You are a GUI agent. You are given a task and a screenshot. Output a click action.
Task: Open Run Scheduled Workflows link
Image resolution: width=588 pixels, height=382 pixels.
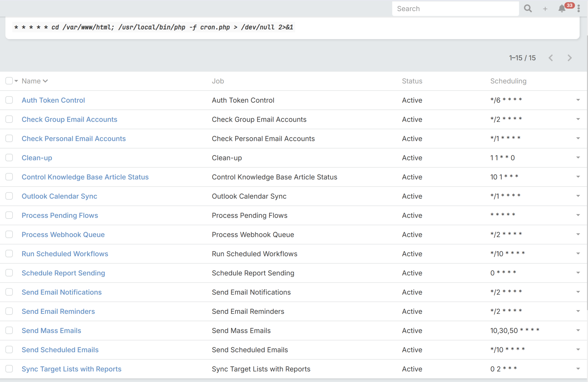65,254
